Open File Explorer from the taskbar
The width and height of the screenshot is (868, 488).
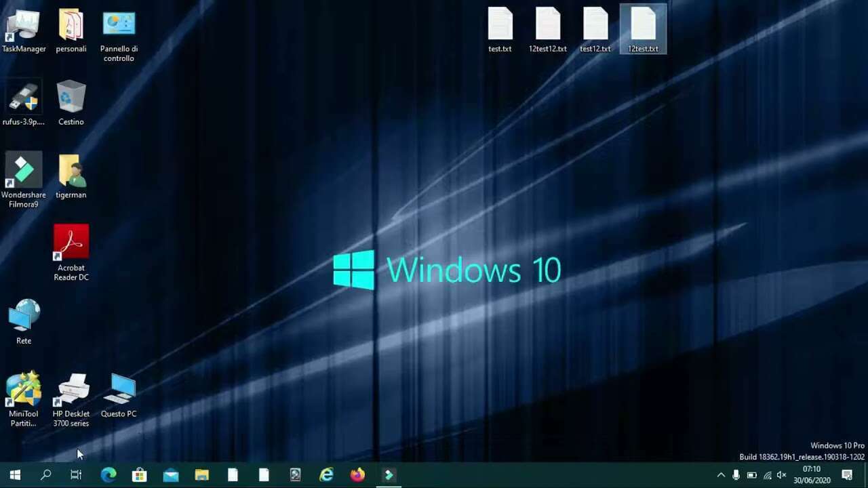202,475
